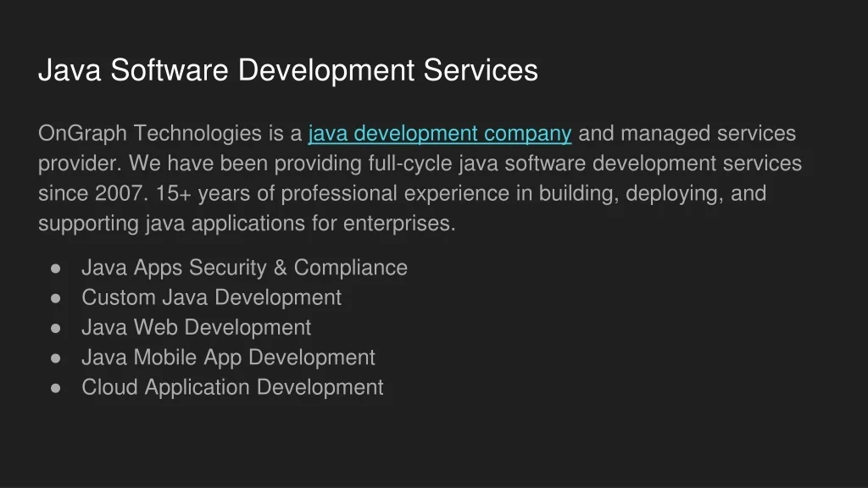
Task: Click bullet dot beside Custom Java Development
Action: (56, 298)
